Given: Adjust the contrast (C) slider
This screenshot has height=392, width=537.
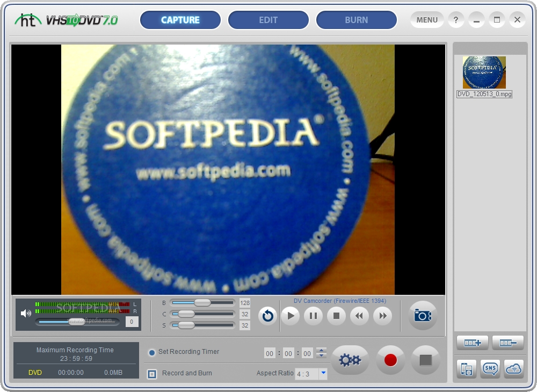Looking at the screenshot, I should tap(202, 314).
